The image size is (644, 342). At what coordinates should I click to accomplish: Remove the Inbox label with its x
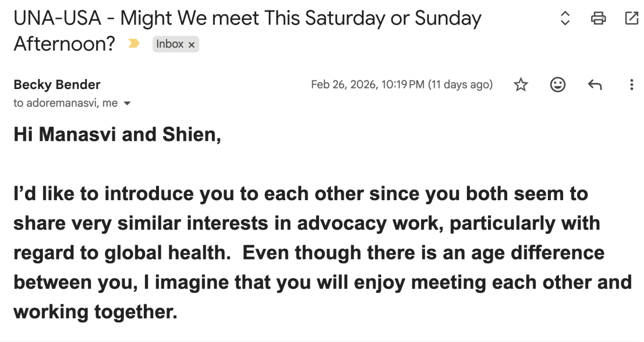[x=191, y=45]
